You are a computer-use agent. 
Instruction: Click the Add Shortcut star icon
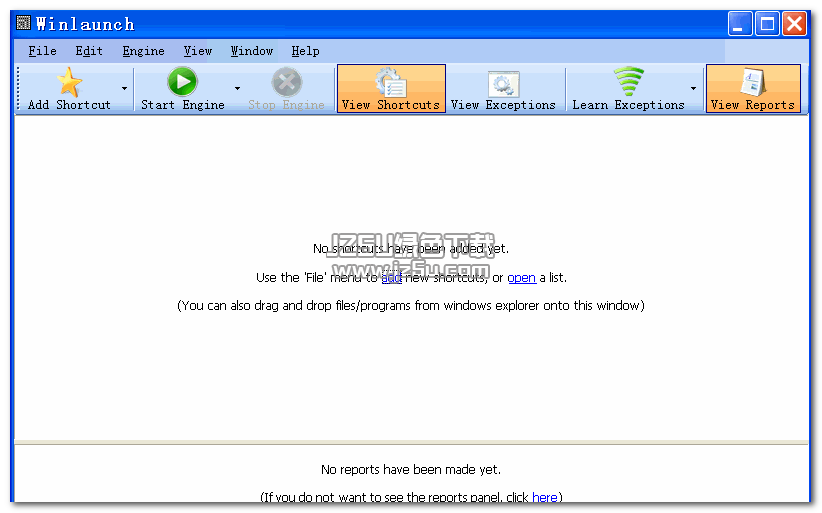click(x=69, y=82)
